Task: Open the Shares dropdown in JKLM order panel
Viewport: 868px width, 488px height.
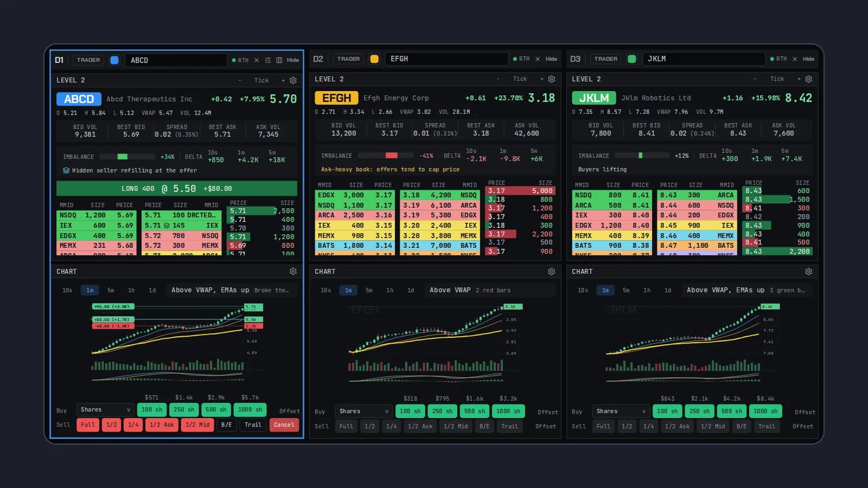Action: pos(621,412)
